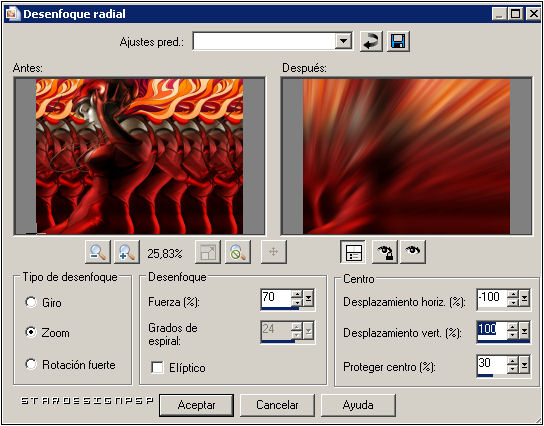The width and height of the screenshot is (544, 426).
Task: Click the navigate pan arrows icon
Action: (x=274, y=252)
